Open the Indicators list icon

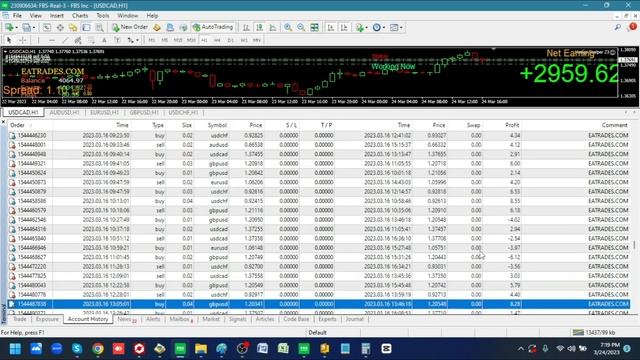pos(359,27)
